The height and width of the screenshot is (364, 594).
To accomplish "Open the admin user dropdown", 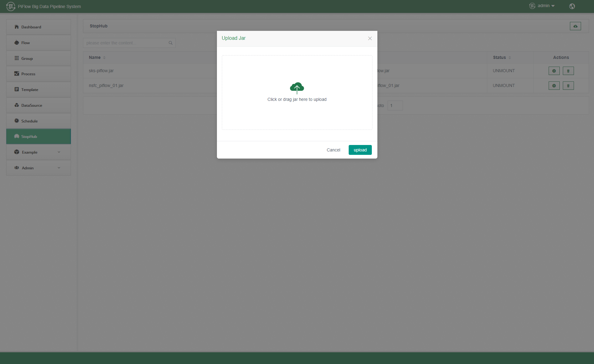I will 546,6.
